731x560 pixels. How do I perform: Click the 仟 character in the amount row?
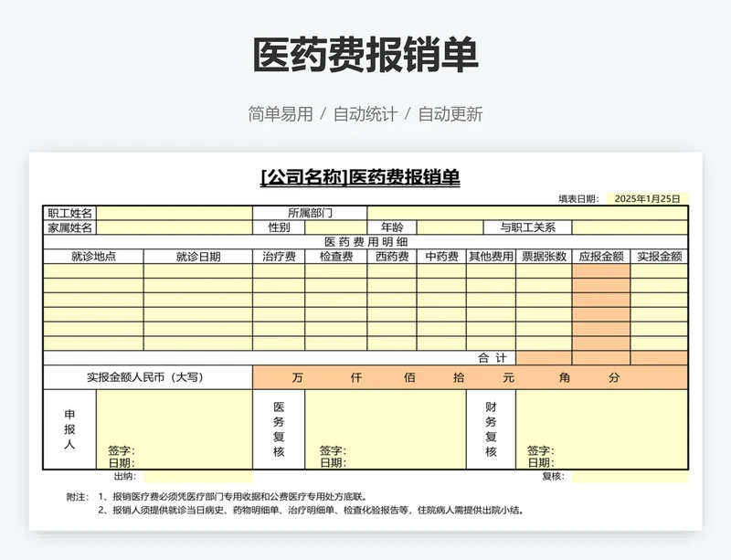355,377
